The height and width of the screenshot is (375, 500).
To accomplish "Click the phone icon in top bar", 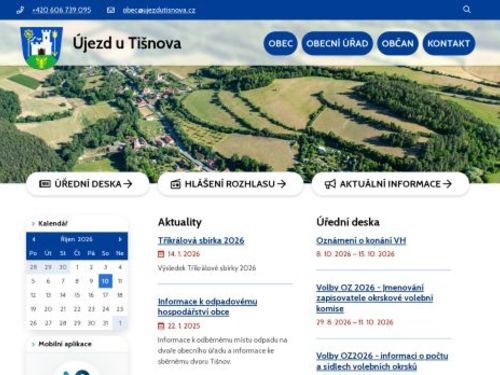I will (20, 10).
